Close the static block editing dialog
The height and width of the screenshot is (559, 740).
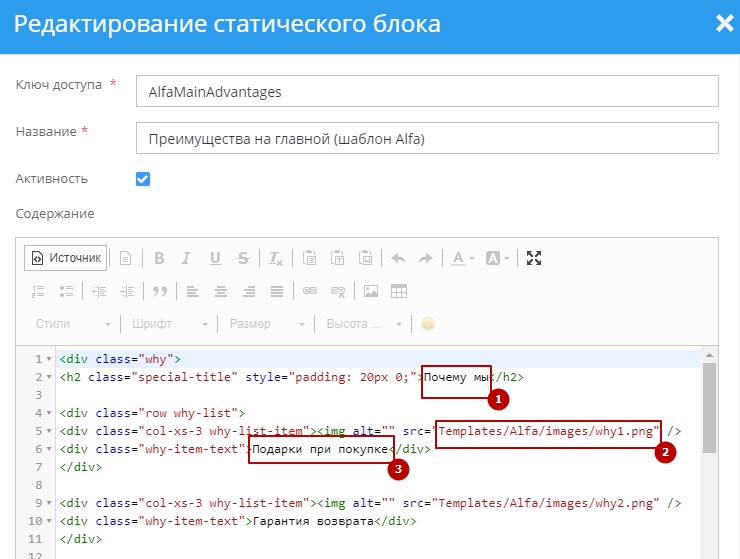724,24
